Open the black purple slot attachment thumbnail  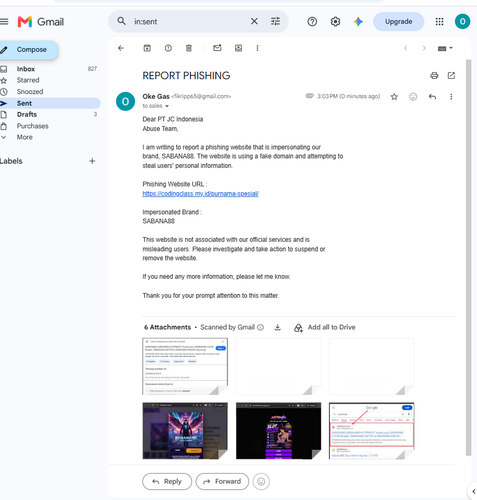tap(279, 431)
